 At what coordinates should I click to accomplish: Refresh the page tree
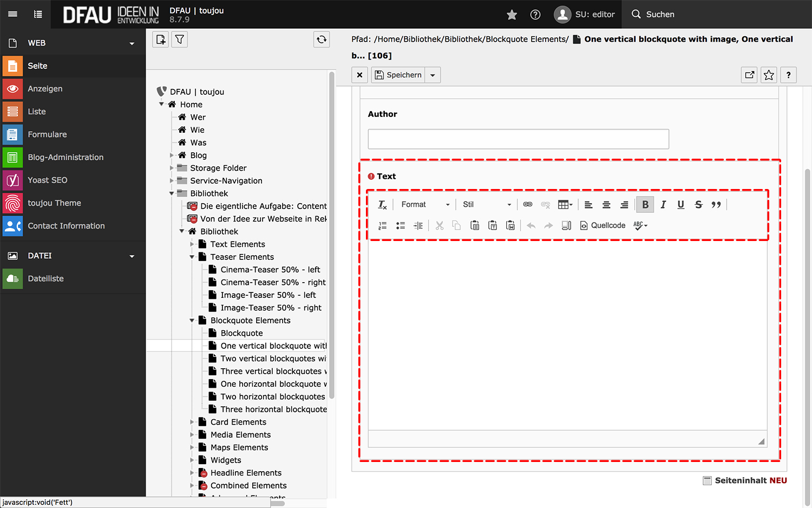coord(322,40)
